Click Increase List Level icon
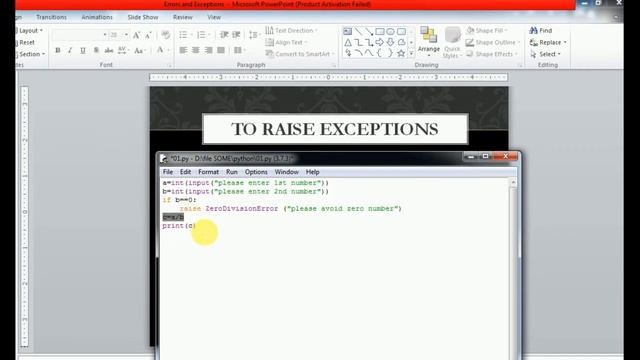This screenshot has height=360, width=640. coord(236,35)
